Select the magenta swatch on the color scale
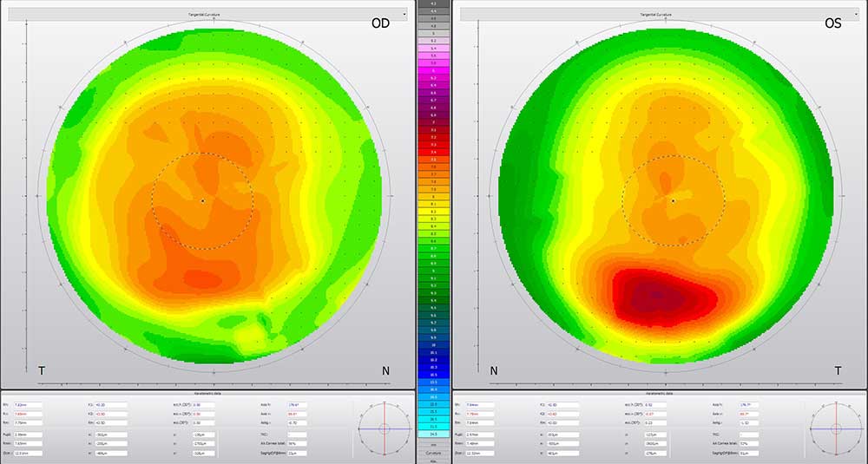Screen dimensions: 868x464 [433, 71]
